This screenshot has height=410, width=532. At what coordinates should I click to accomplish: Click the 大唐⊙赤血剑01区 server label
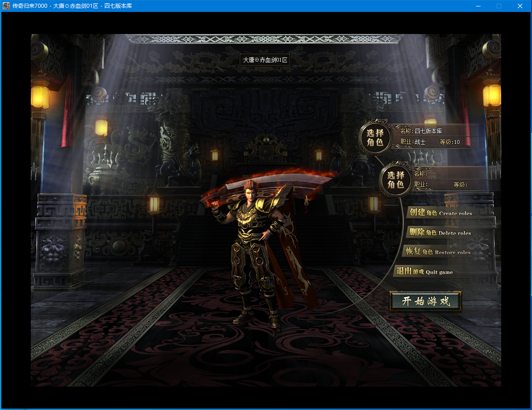tap(265, 60)
